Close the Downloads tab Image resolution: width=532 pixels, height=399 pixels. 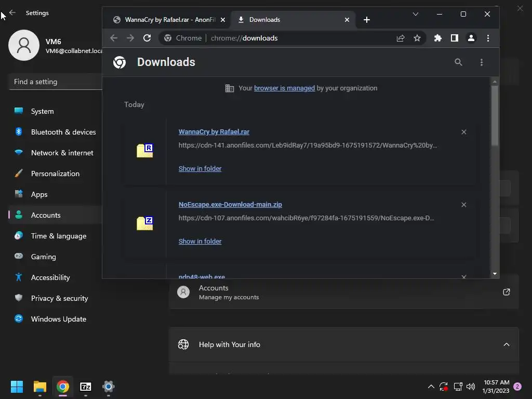coord(347,20)
